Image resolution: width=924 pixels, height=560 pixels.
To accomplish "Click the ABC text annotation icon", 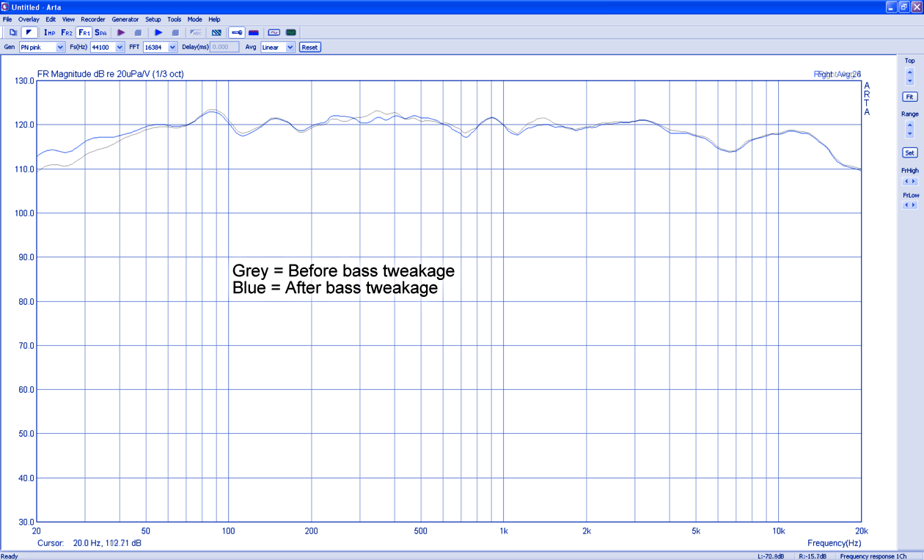I will pos(196,32).
